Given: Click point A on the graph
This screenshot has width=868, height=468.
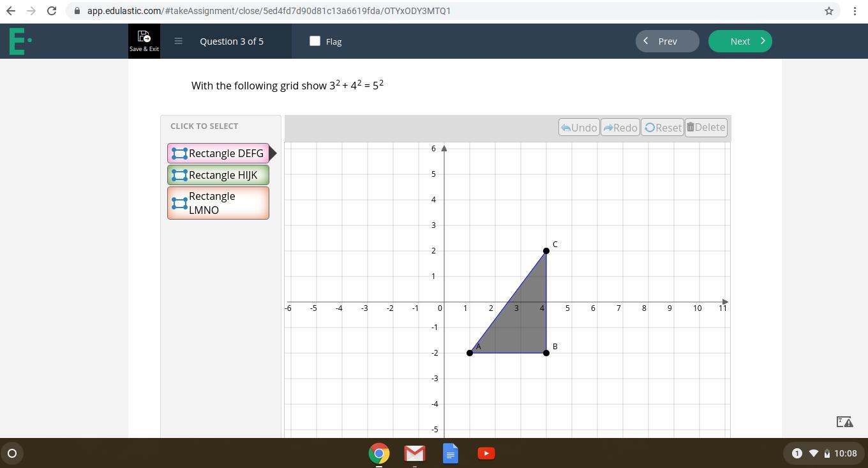Looking at the screenshot, I should pyautogui.click(x=470, y=353).
